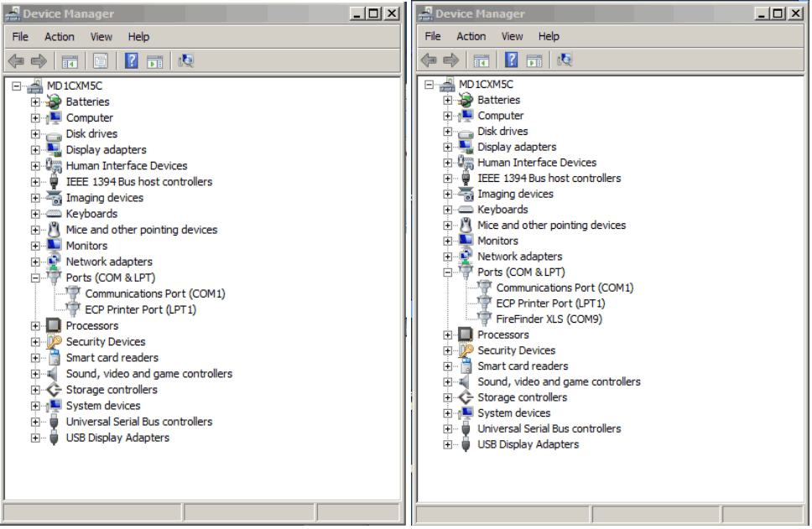Select Smart card readers label in left window

tap(112, 358)
